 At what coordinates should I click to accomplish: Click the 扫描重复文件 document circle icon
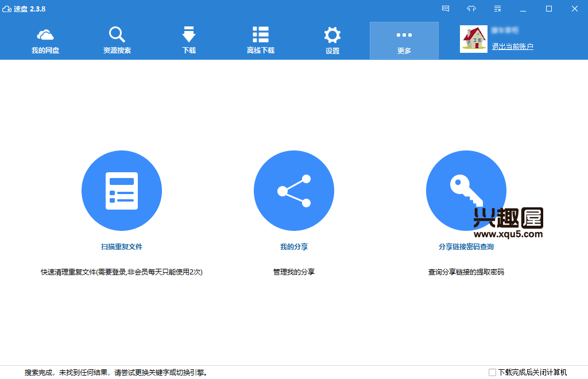point(122,191)
